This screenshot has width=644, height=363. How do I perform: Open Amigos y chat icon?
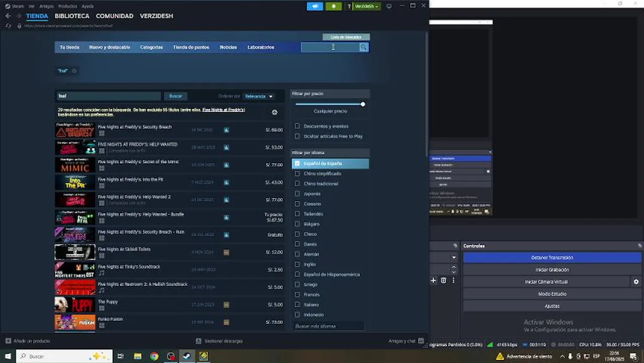click(x=421, y=341)
